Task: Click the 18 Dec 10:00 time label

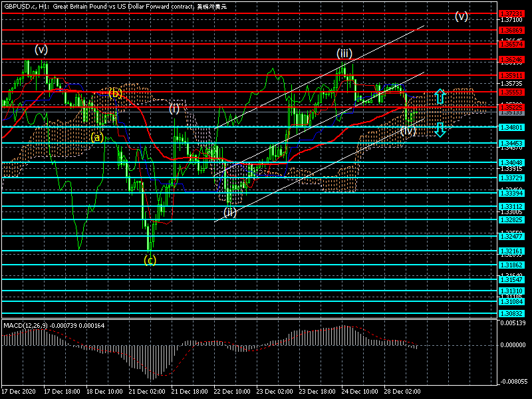Action: pos(104,391)
